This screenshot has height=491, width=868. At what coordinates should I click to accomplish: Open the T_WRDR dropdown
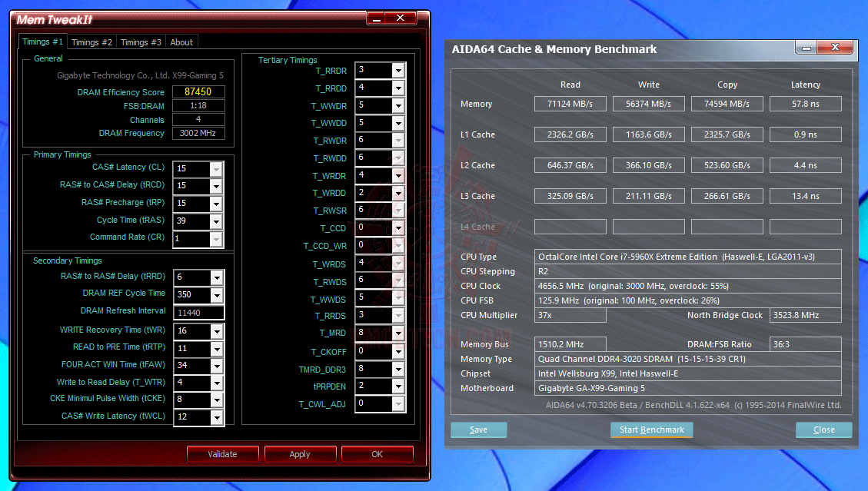point(398,175)
